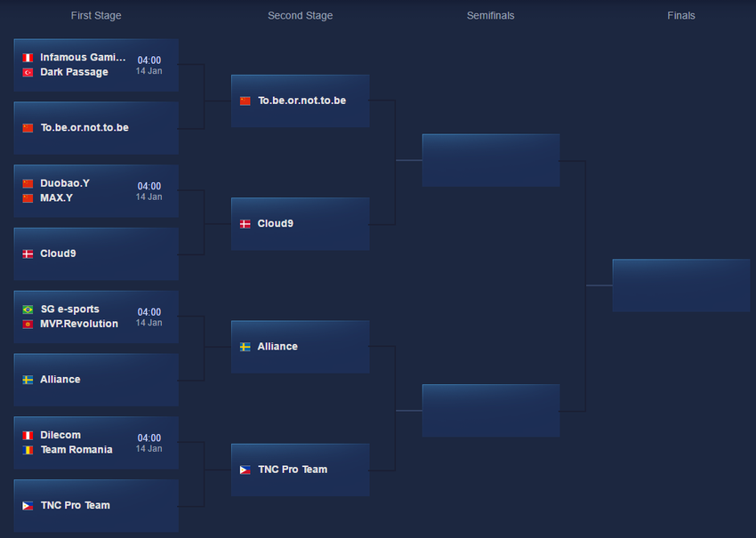Open the Team Romania team link

click(76, 450)
